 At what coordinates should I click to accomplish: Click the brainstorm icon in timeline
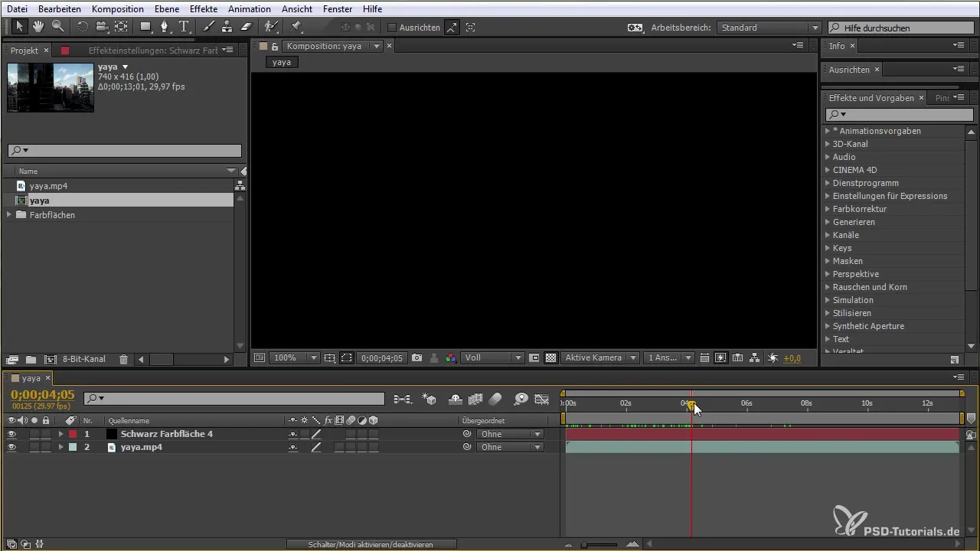click(521, 399)
